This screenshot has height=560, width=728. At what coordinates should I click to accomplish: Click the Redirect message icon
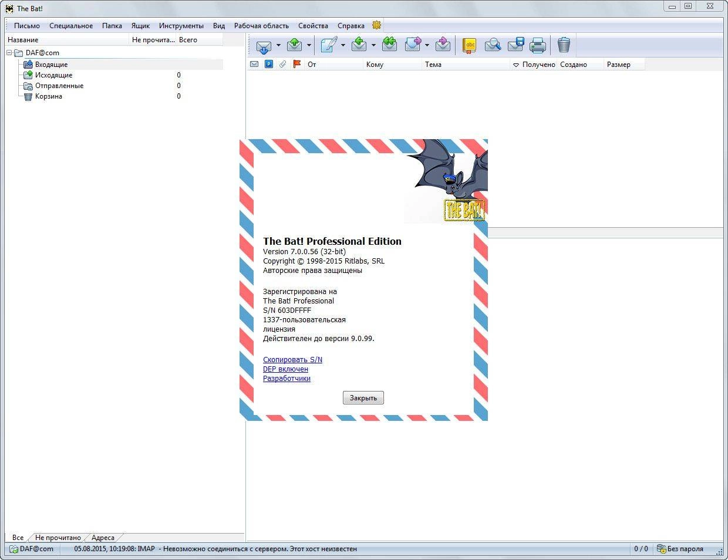coord(443,45)
